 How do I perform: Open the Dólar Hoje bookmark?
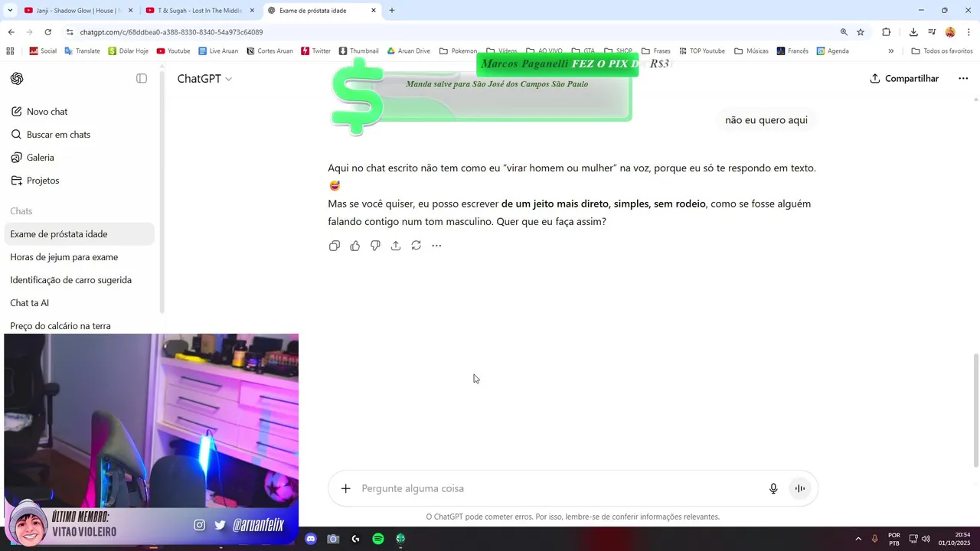point(128,51)
